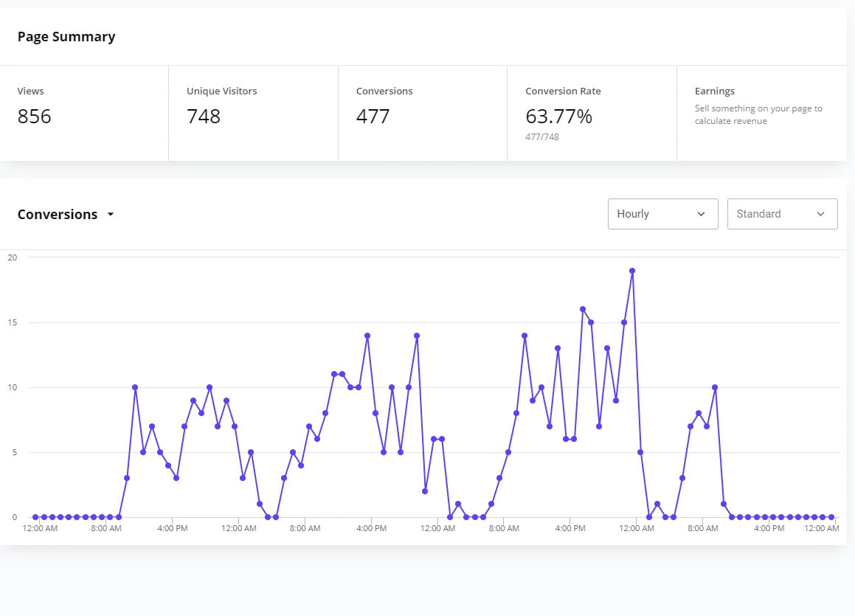Viewport: 855px width, 616px height.
Task: Click the rightmost 12:00 AM axis label
Action: 821,528
